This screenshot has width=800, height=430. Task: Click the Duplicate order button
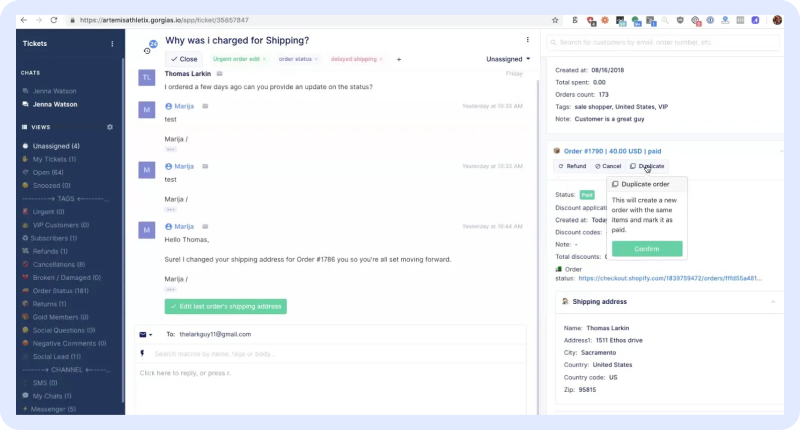click(x=647, y=166)
